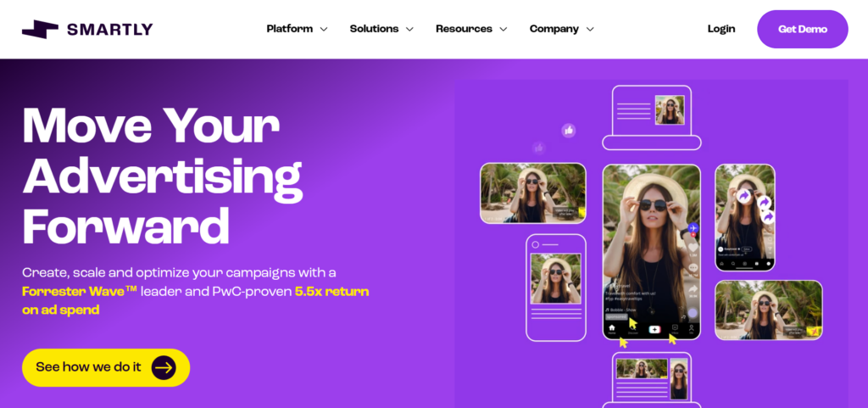Click the image inside the top laptop mockup
This screenshot has height=408, width=868.
tap(670, 109)
